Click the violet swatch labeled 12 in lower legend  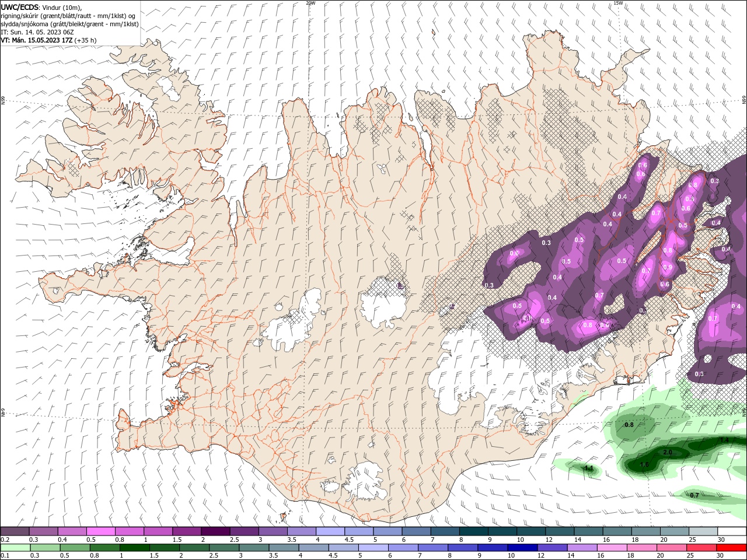tap(551, 548)
